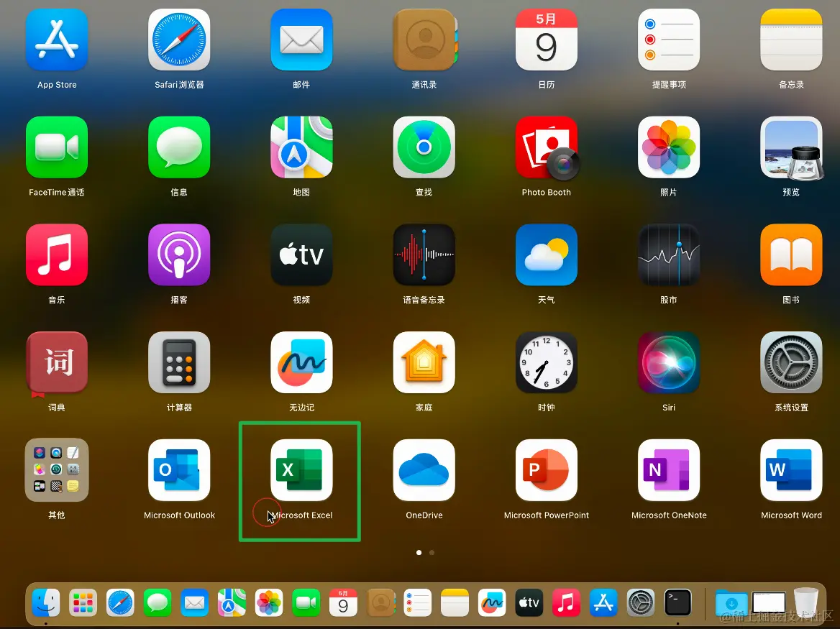
Task: Launch Photo Booth
Action: point(547,147)
